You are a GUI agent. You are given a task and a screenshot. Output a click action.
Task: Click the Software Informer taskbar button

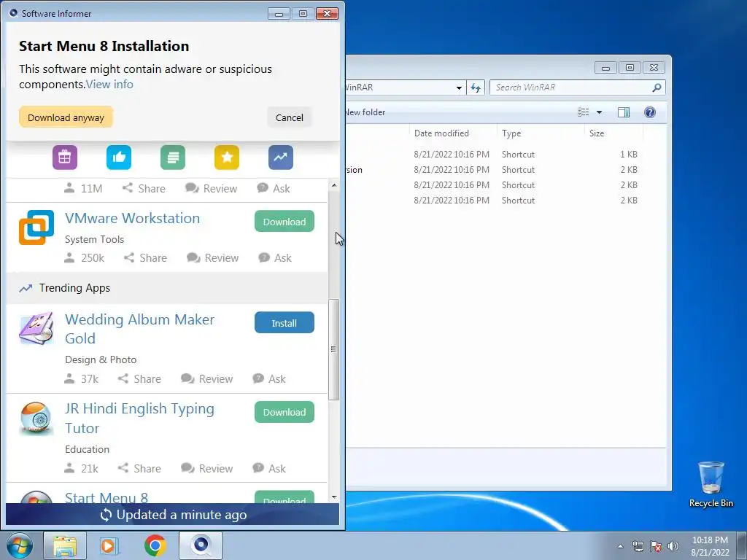coord(201,545)
